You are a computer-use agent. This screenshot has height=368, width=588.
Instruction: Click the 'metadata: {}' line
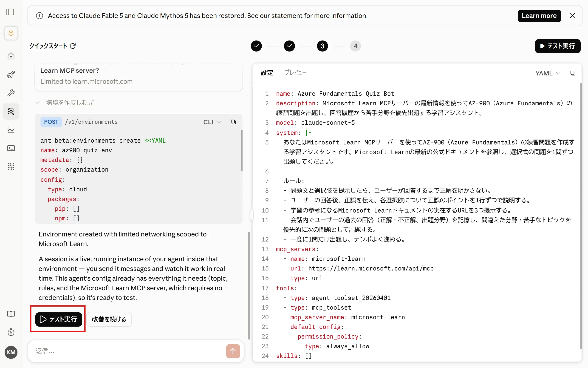pyautogui.click(x=62, y=160)
